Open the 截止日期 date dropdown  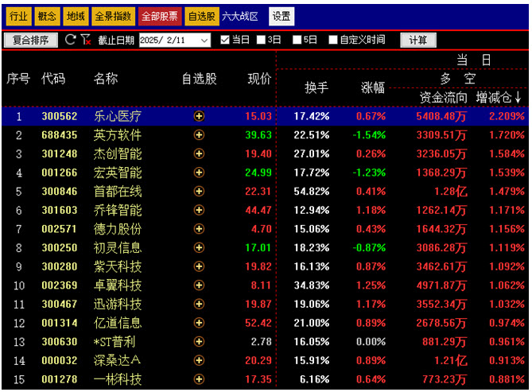pos(204,41)
